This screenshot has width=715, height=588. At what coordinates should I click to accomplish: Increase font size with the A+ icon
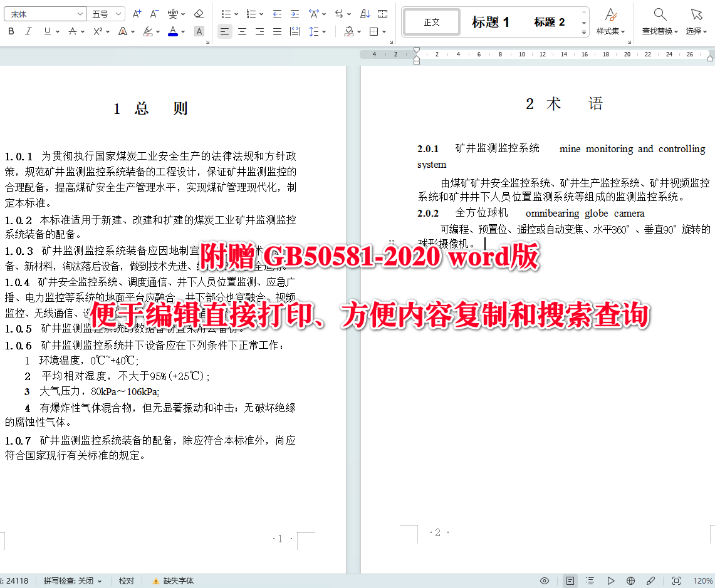click(137, 14)
